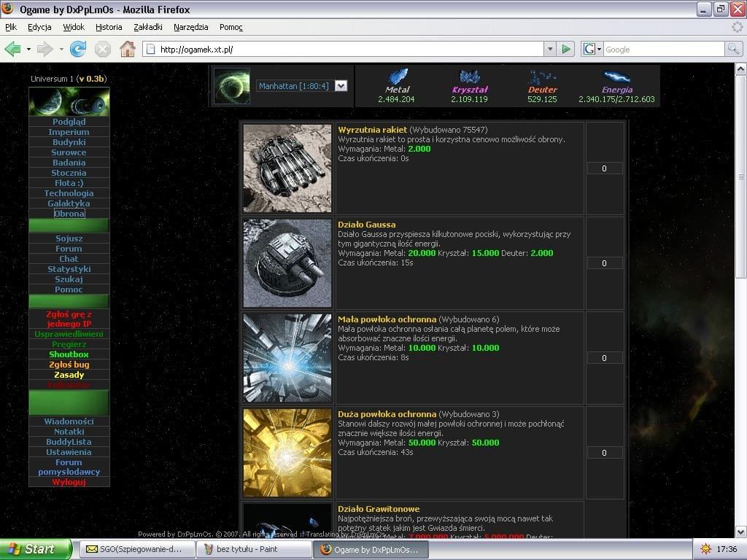
Task: Click the Firefox back arrow
Action: pos(12,49)
